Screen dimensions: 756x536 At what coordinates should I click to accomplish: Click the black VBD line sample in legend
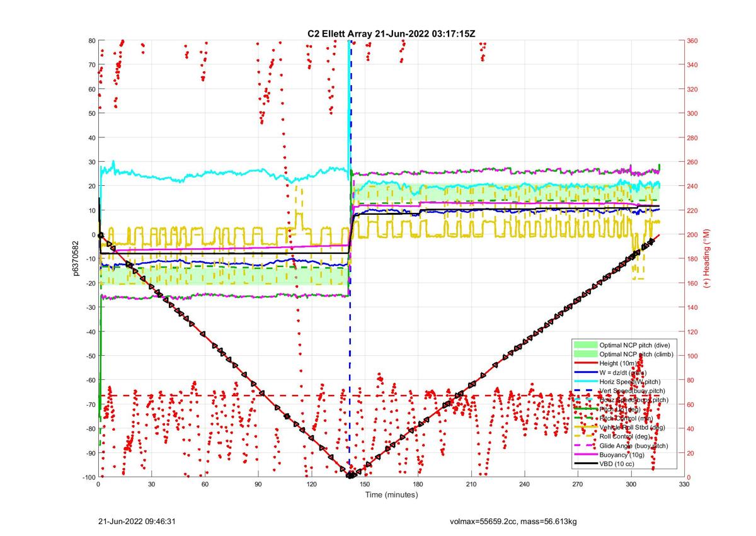point(585,464)
